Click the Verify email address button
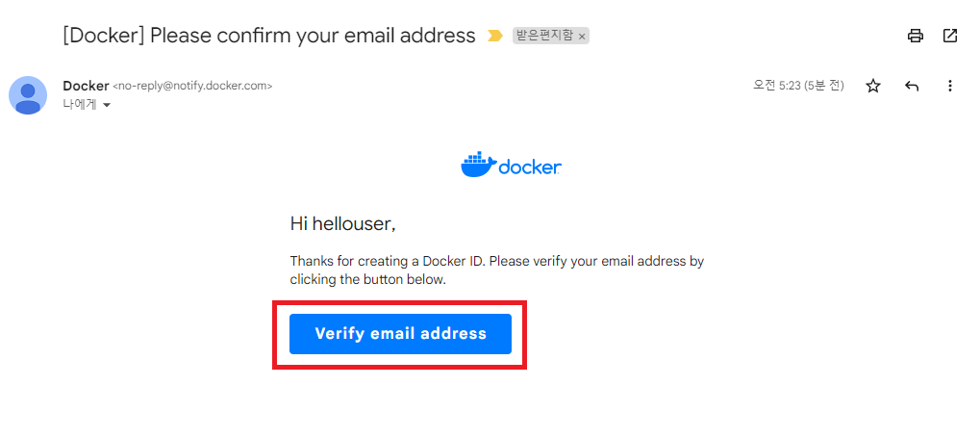 (x=400, y=334)
